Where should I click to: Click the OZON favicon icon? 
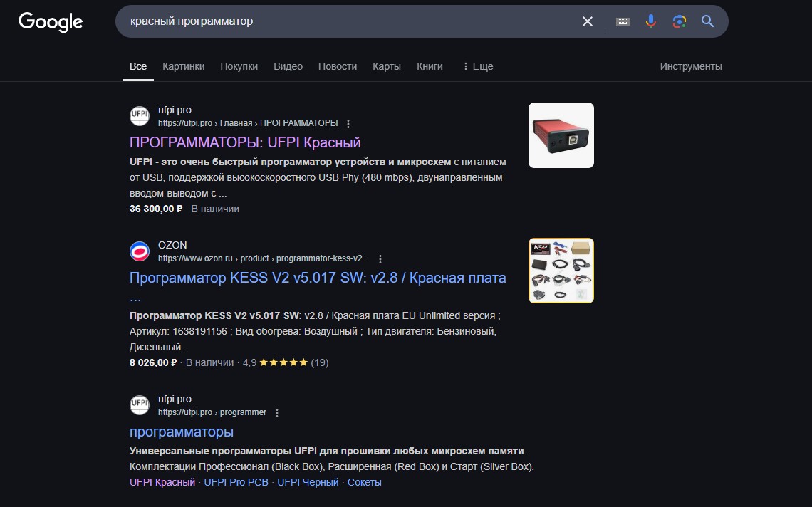point(140,251)
